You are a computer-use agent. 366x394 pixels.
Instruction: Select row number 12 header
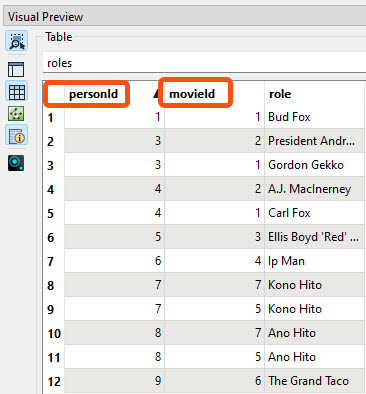[54, 381]
